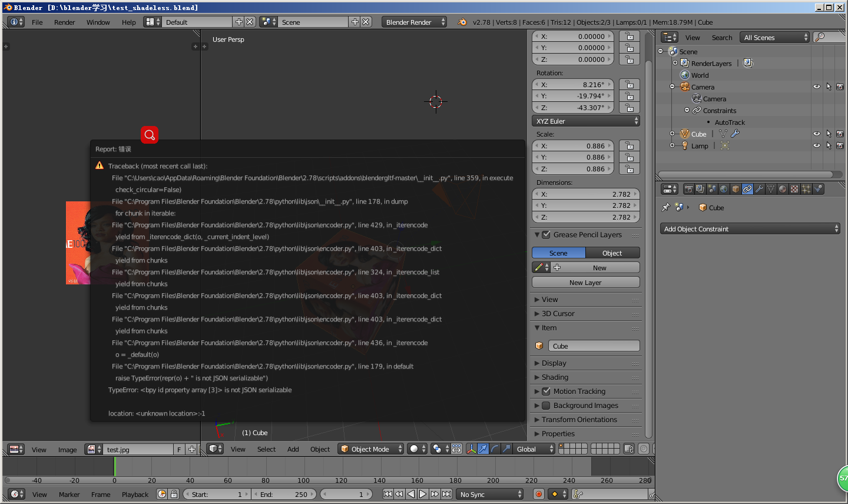Image resolution: width=848 pixels, height=504 pixels.
Task: Open the Texture properties checker tab
Action: pos(794,189)
